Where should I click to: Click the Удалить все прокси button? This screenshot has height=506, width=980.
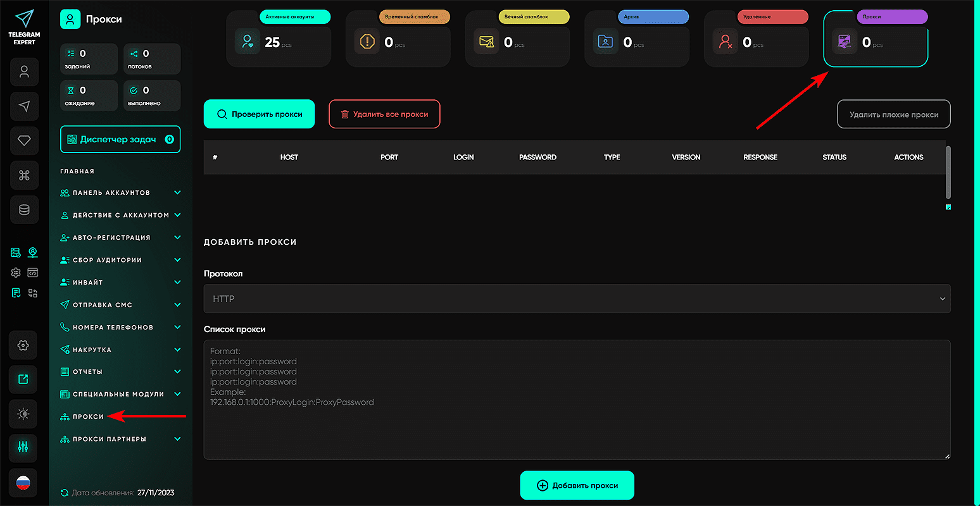click(x=384, y=114)
